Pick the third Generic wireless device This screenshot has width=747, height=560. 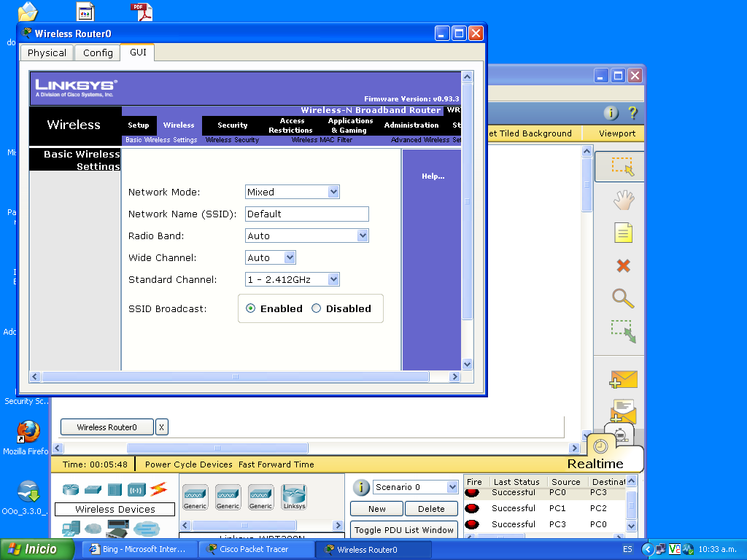point(260,497)
